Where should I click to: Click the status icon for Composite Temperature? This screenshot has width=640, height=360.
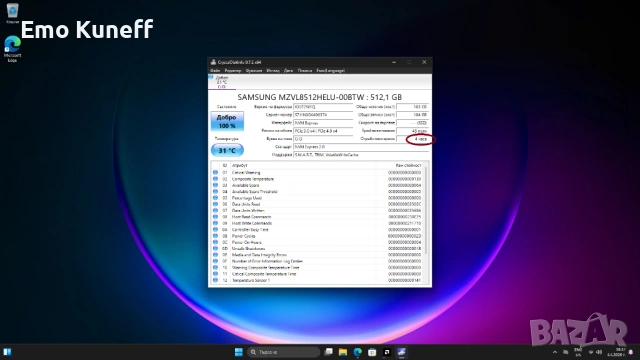(x=216, y=179)
